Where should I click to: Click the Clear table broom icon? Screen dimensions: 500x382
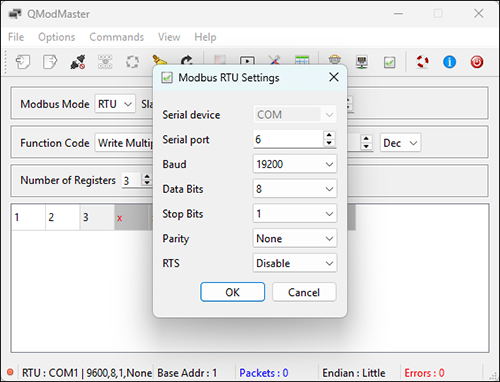[159, 60]
